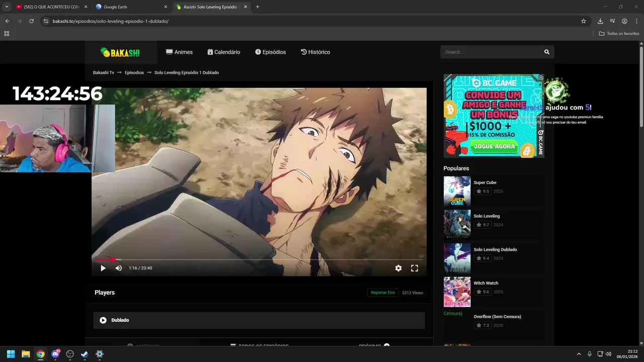Seek on the video progress bar

[x=259, y=260]
